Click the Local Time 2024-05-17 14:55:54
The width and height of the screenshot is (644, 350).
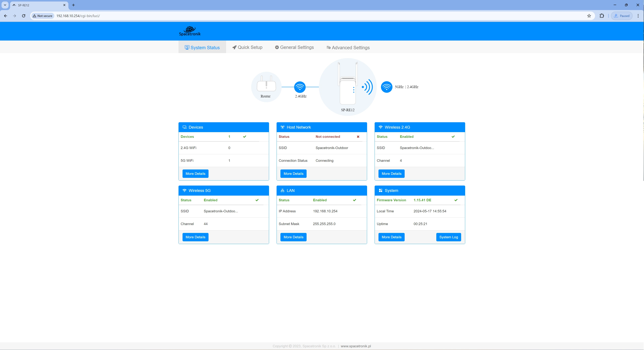point(430,211)
